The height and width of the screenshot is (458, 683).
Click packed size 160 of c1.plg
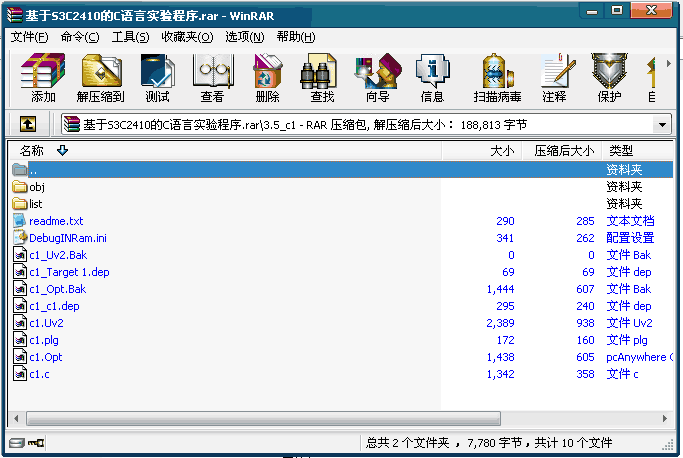[585, 340]
